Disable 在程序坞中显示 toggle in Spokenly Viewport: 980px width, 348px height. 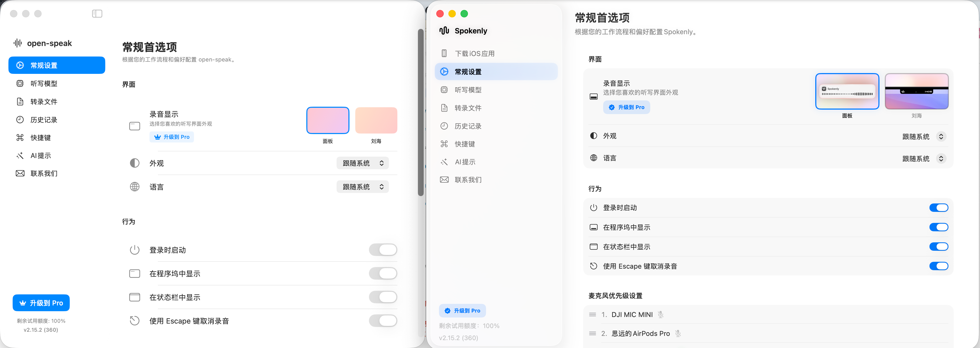click(x=938, y=227)
